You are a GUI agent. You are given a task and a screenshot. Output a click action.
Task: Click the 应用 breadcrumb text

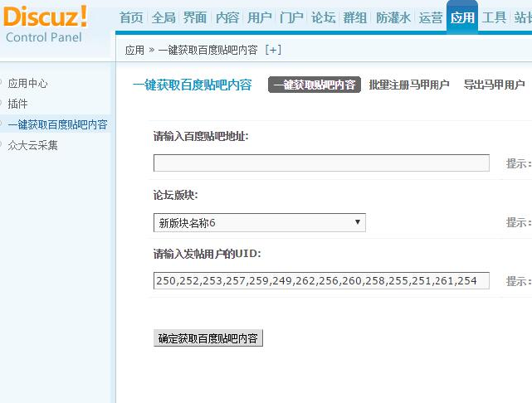pos(134,50)
